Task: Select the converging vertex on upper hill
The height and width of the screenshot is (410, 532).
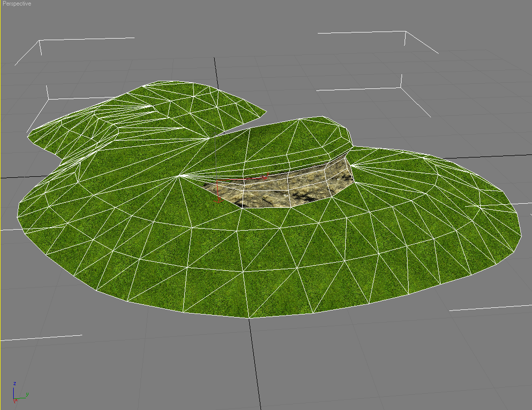Action: click(209, 138)
